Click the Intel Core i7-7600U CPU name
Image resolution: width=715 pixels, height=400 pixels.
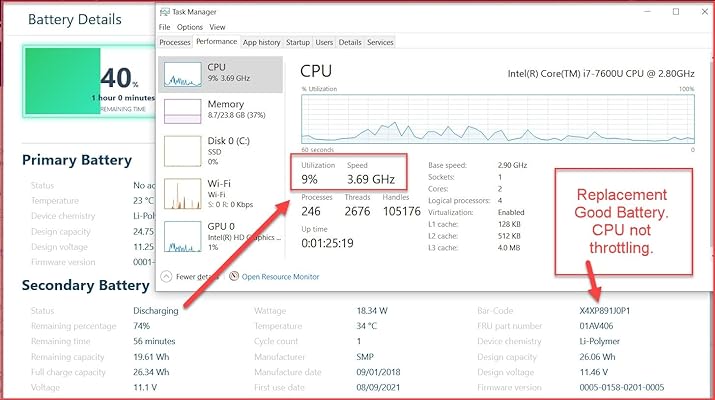[x=601, y=73]
